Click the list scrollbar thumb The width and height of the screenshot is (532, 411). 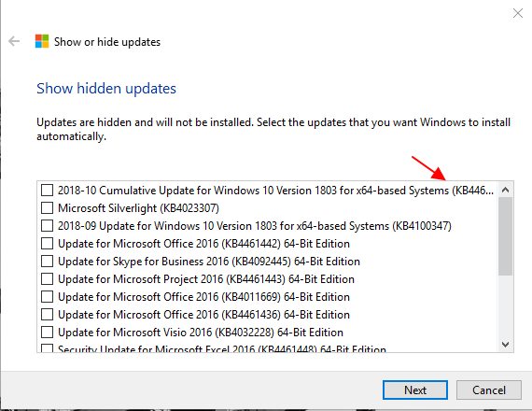click(506, 236)
